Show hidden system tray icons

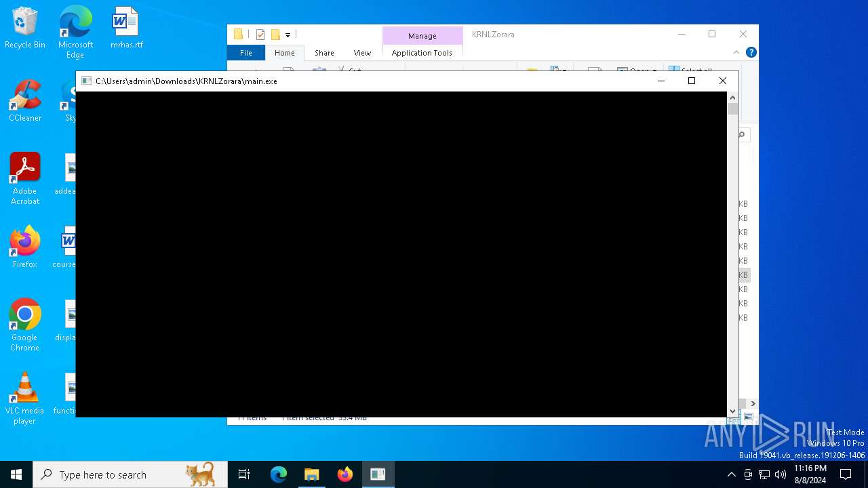tap(731, 474)
